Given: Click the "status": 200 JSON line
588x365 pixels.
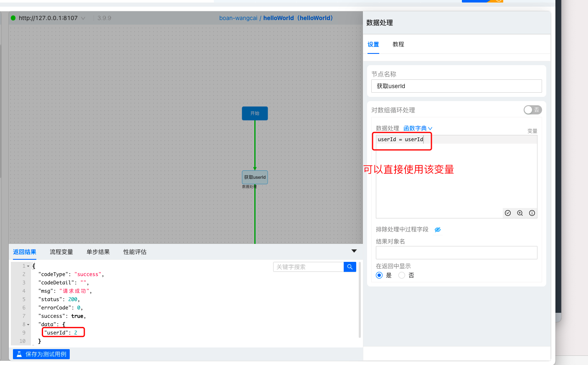Looking at the screenshot, I should [x=59, y=299].
